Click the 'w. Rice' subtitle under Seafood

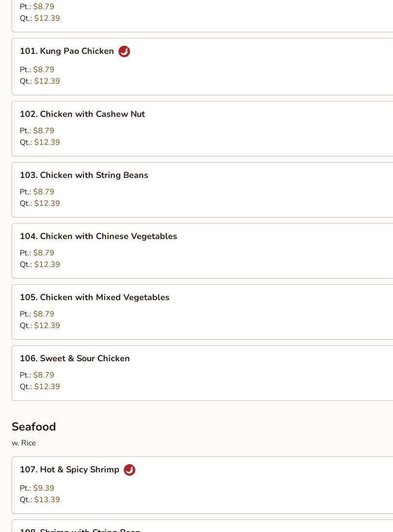click(24, 443)
